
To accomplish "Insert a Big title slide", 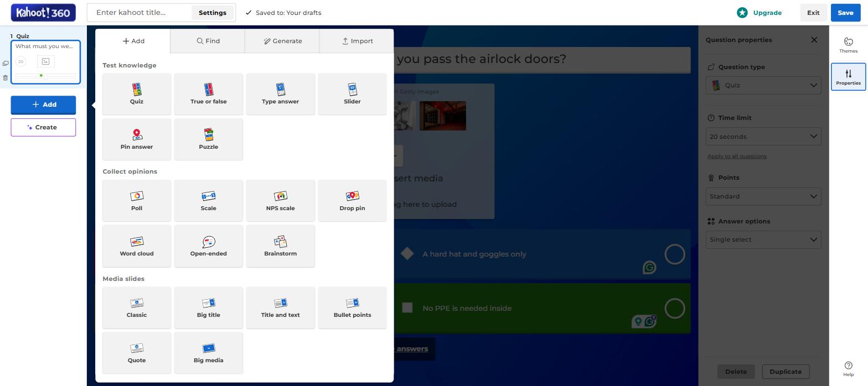I will tap(209, 307).
